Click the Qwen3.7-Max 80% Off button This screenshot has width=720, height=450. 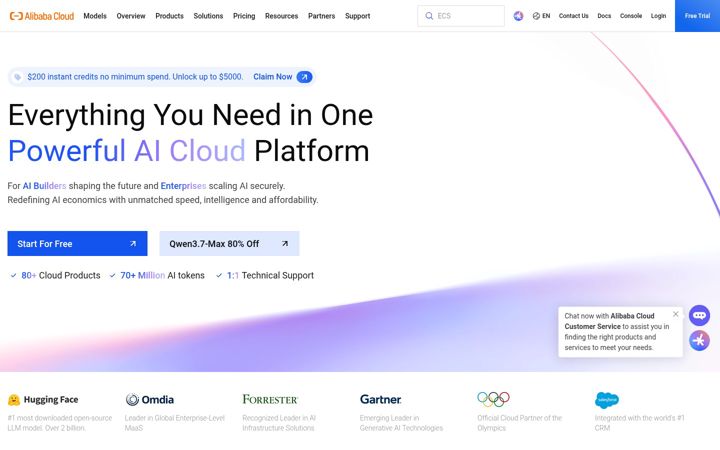(229, 244)
